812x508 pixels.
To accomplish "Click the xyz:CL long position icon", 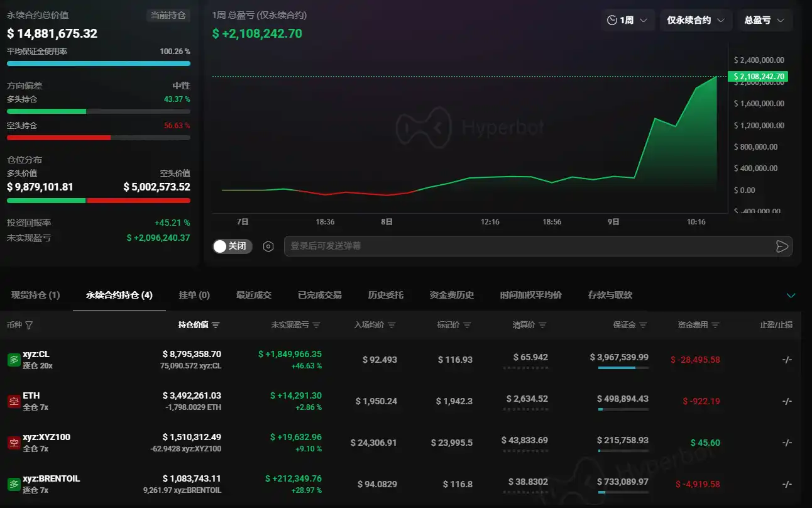I will tap(13, 360).
